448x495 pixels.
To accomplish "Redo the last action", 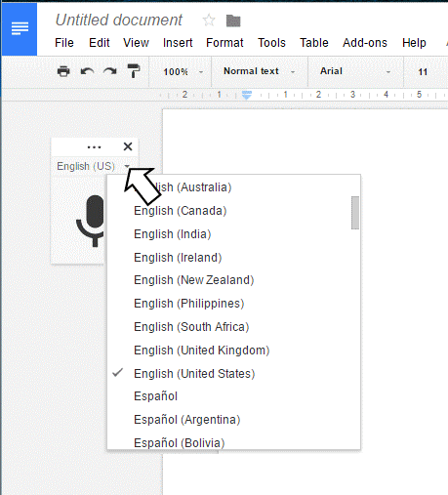I will pyautogui.click(x=110, y=71).
